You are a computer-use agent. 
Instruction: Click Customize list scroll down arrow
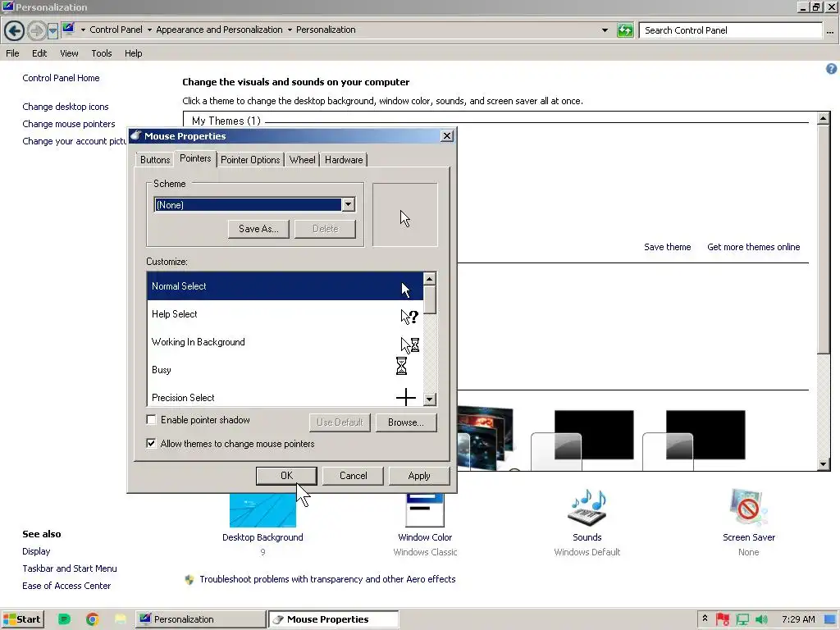[430, 399]
